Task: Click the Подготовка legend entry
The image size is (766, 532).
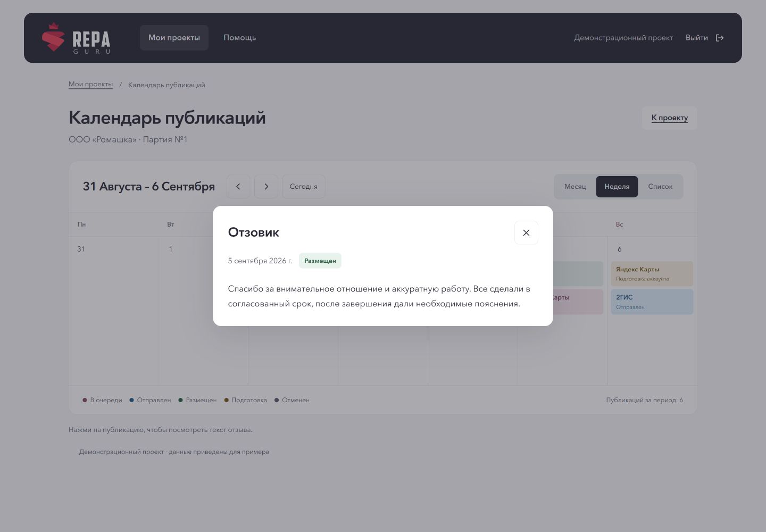Action: pos(245,400)
